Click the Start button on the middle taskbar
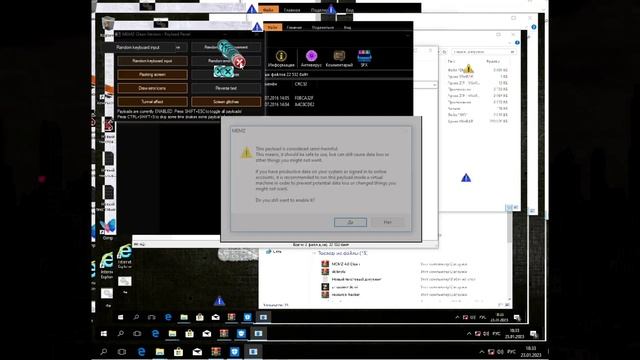This screenshot has width=640, height=360. tap(104, 333)
